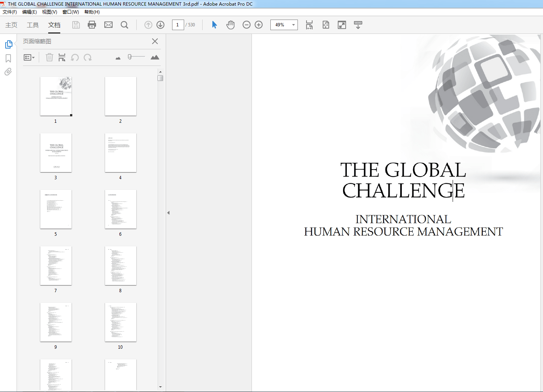Viewport: 543px width, 392px height.
Task: Choose the selection arrow tool
Action: pos(214,25)
